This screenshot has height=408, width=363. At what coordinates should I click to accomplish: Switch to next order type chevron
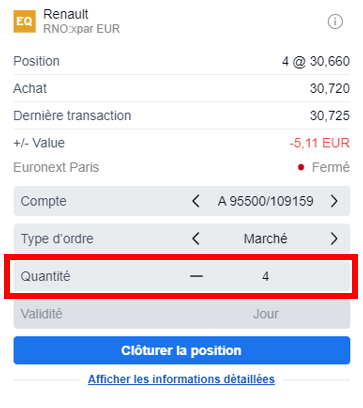point(334,239)
